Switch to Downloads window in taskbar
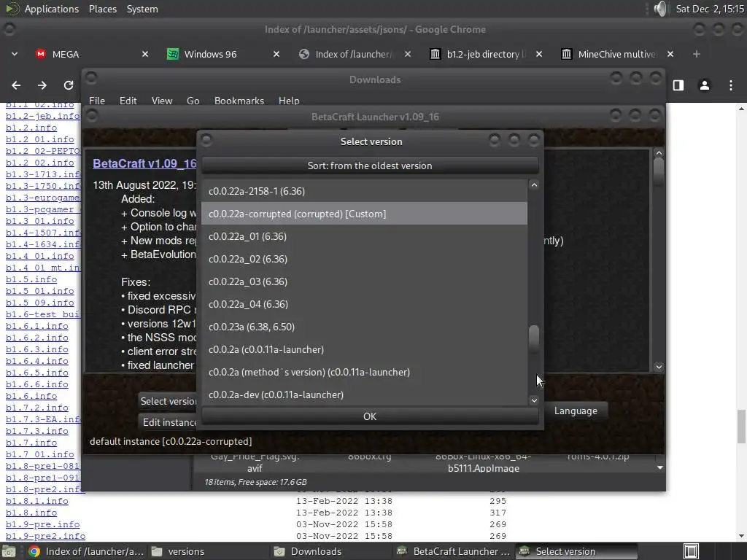This screenshot has height=560, width=747. [x=330, y=551]
